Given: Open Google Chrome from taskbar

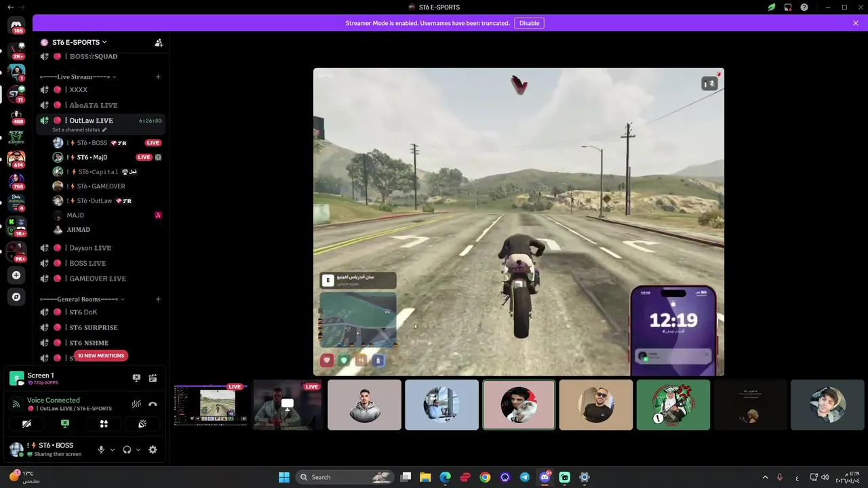Looking at the screenshot, I should tap(485, 477).
